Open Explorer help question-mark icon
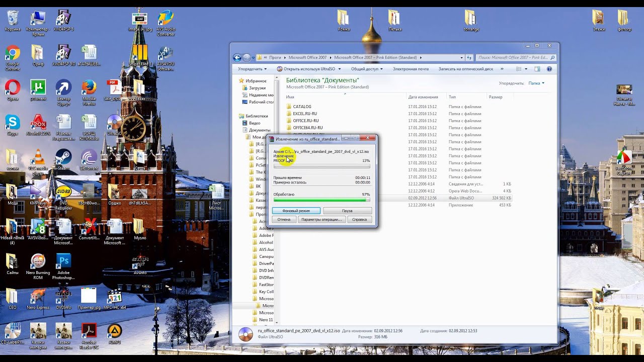Image resolution: width=644 pixels, height=362 pixels. pyautogui.click(x=549, y=69)
